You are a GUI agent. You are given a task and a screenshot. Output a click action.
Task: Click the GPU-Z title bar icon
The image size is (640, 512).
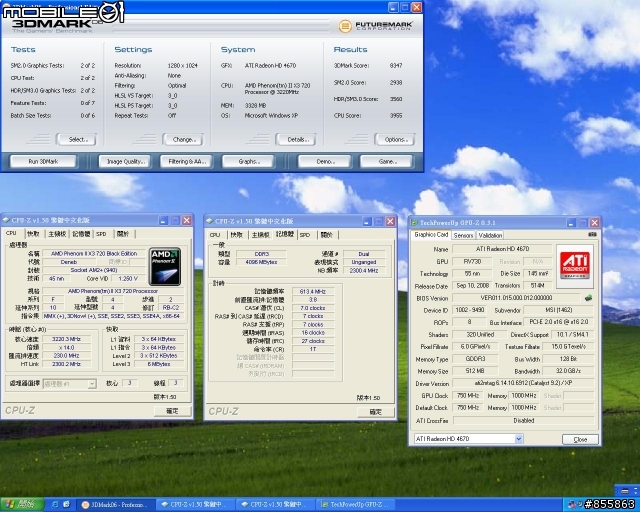[414, 223]
